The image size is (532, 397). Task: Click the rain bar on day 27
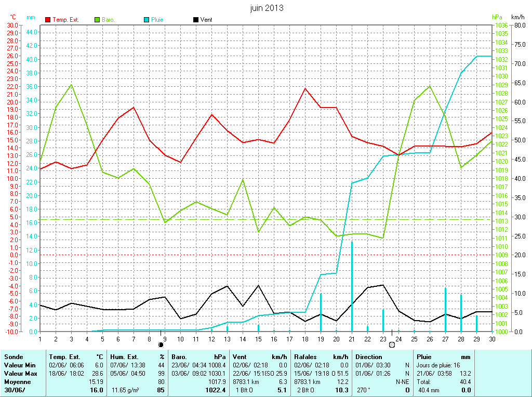pos(445,309)
